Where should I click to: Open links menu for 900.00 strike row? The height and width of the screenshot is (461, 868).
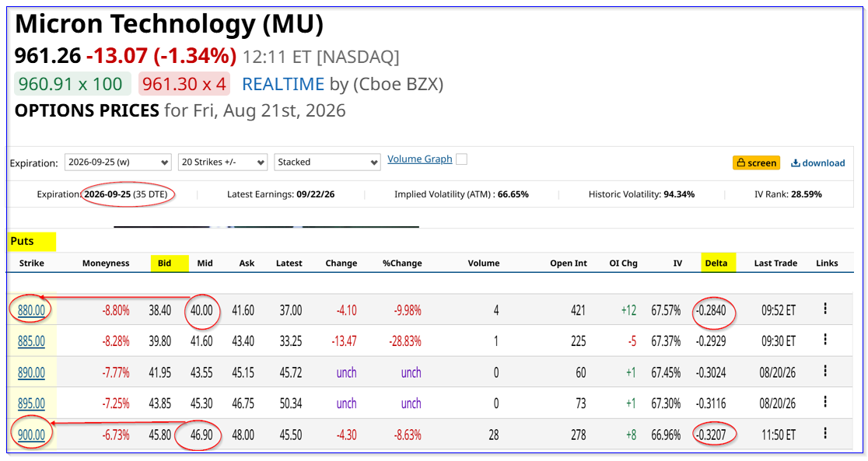click(824, 433)
